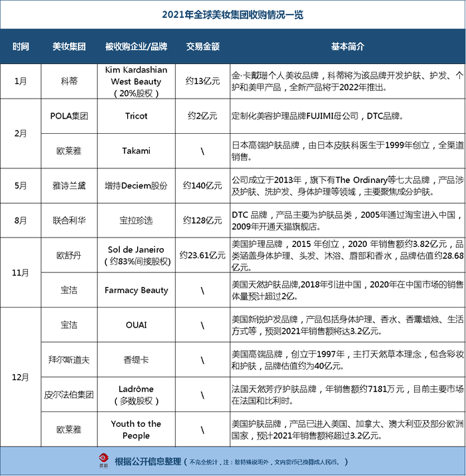Click the 约140亿元 amount cell
Viewport: 466px width, 476px height.
tap(202, 186)
